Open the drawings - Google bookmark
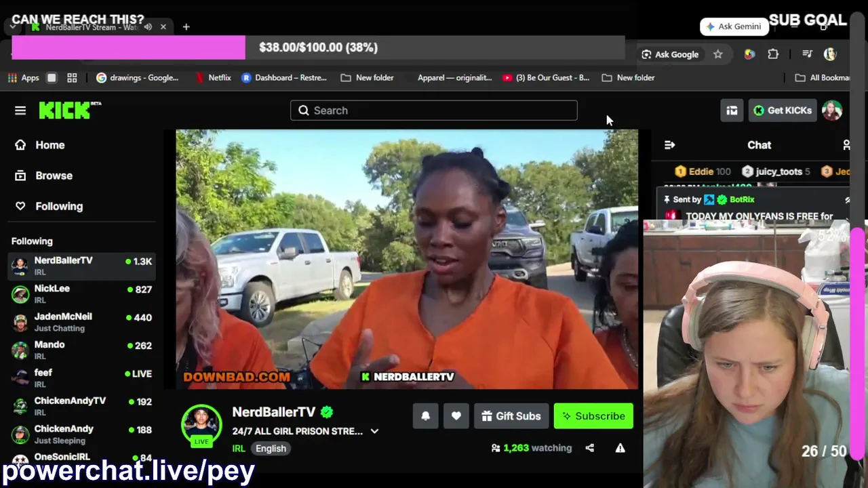Screen dimensions: 868x488 (x=138, y=78)
